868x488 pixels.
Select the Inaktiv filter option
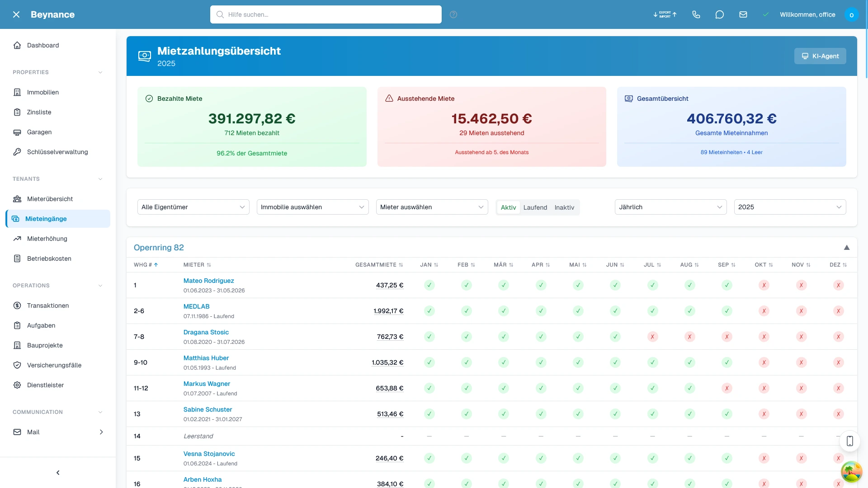point(564,207)
